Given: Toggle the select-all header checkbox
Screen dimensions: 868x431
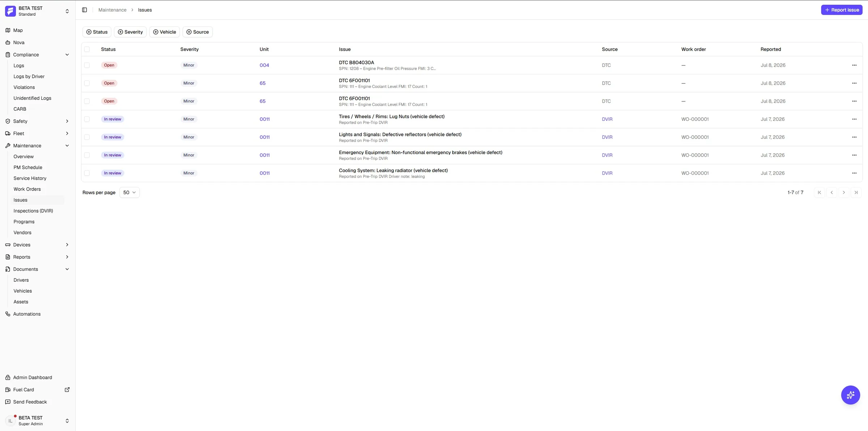Looking at the screenshot, I should 87,49.
